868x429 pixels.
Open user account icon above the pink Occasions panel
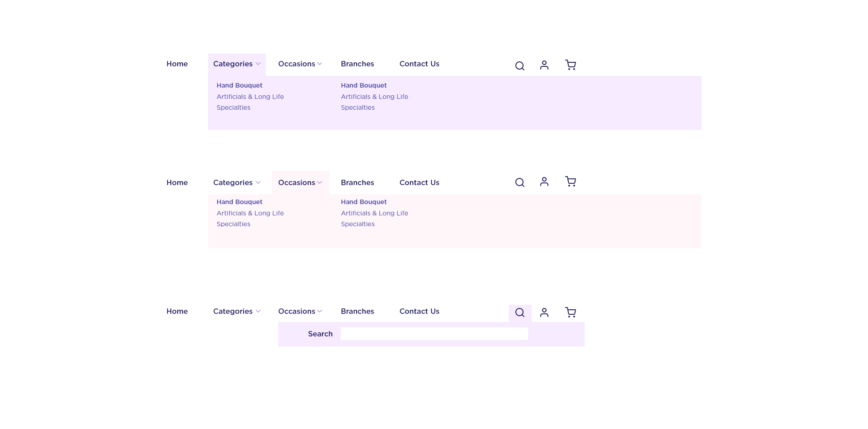click(x=544, y=182)
